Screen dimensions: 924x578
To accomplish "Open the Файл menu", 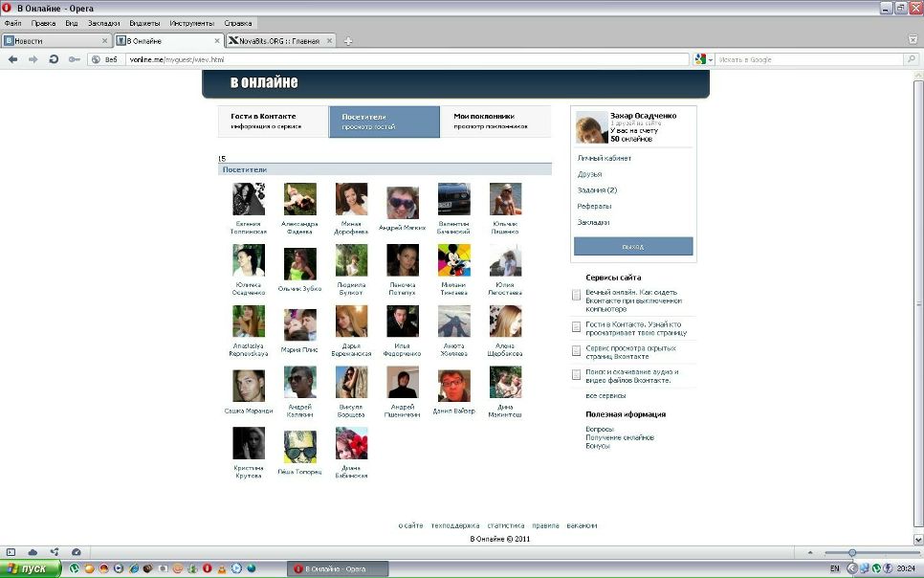I will [x=12, y=23].
